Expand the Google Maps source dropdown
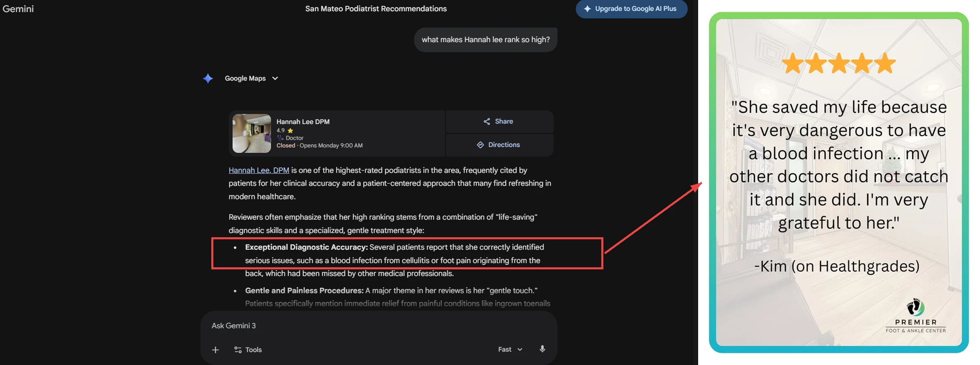Screen dimensions: 980x365 pos(251,79)
